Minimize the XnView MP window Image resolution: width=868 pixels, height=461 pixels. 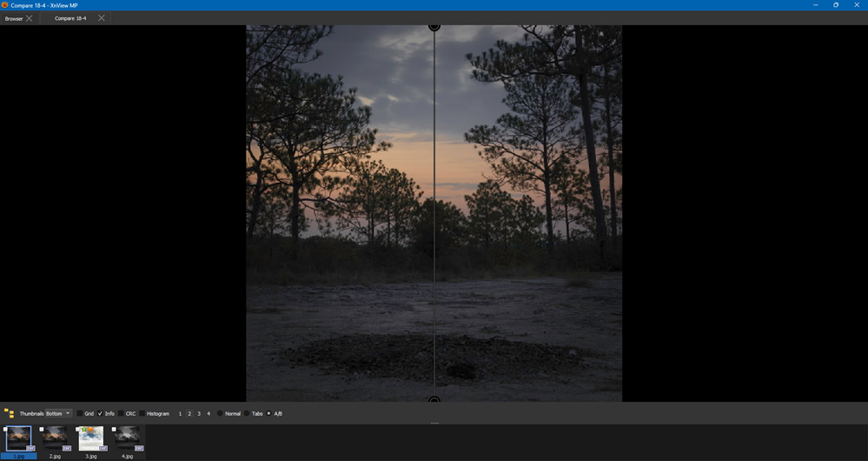tap(815, 5)
